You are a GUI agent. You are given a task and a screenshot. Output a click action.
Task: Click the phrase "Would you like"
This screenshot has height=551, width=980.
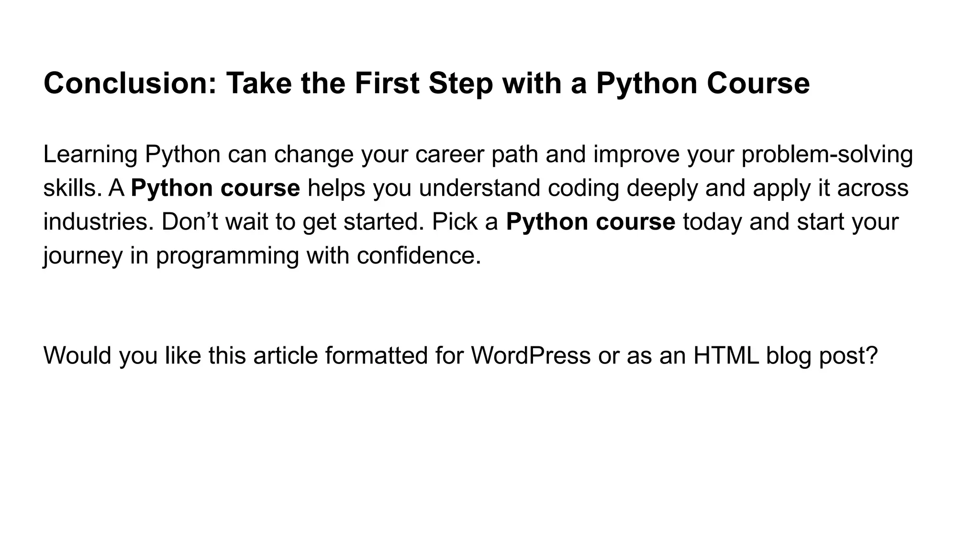click(122, 355)
